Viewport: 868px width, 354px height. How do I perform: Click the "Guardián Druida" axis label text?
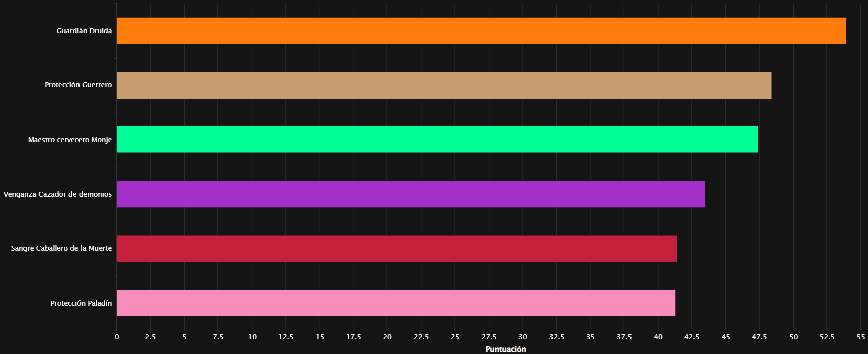click(x=84, y=31)
